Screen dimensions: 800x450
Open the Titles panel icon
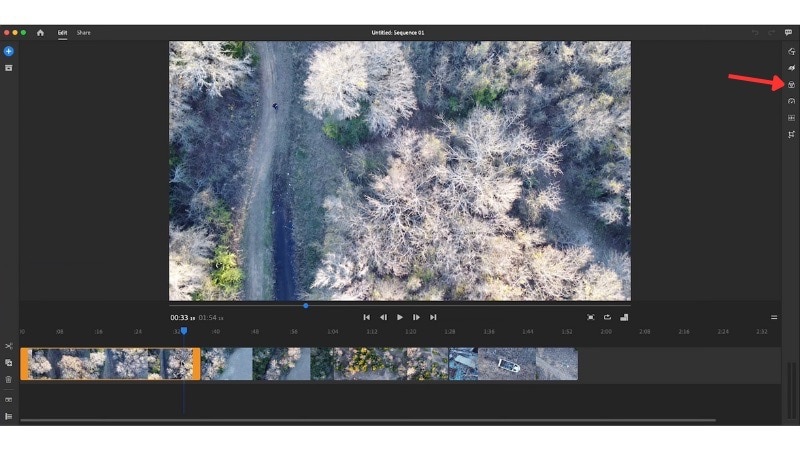pyautogui.click(x=791, y=52)
